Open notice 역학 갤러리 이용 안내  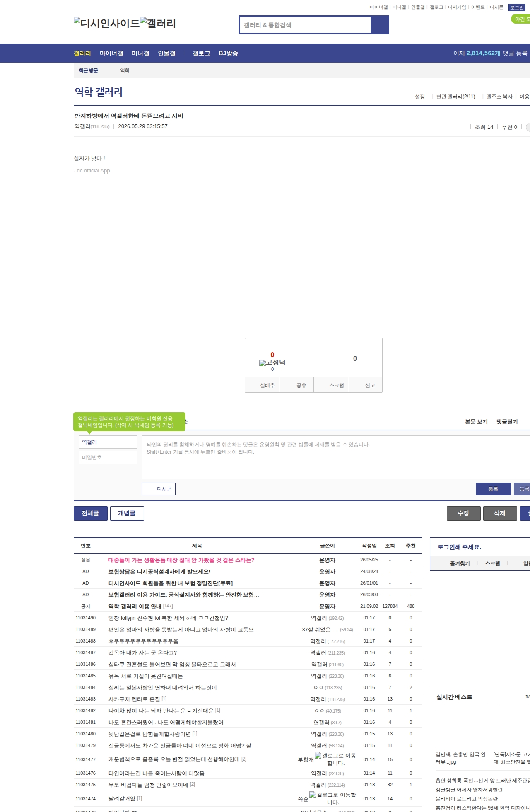[x=135, y=606]
